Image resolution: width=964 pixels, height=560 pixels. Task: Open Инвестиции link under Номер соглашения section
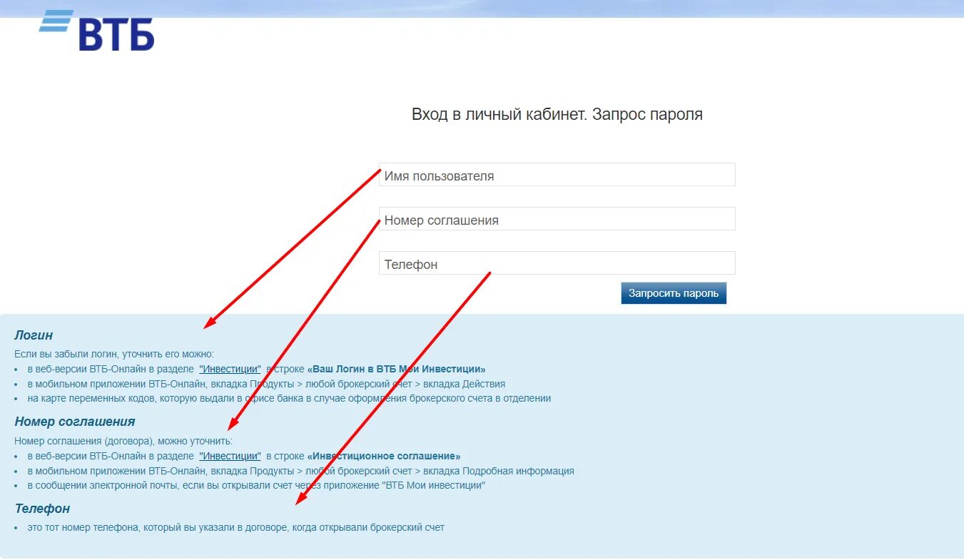click(x=230, y=456)
